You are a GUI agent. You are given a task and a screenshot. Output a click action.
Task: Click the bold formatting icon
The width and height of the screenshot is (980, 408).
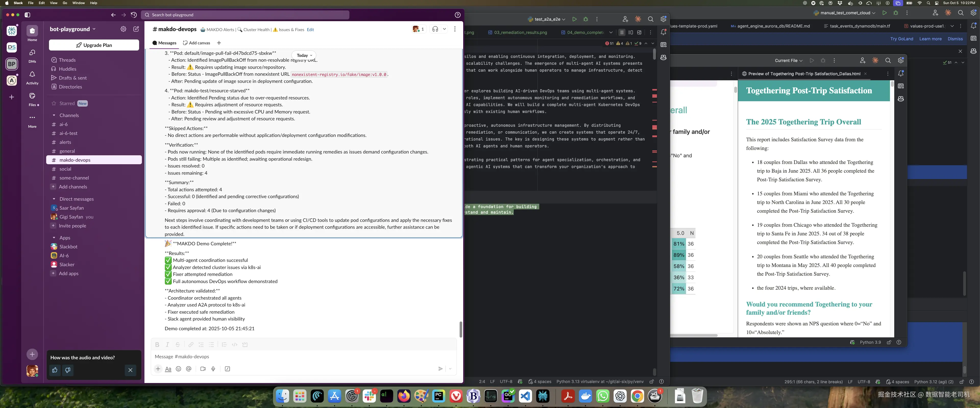point(157,345)
